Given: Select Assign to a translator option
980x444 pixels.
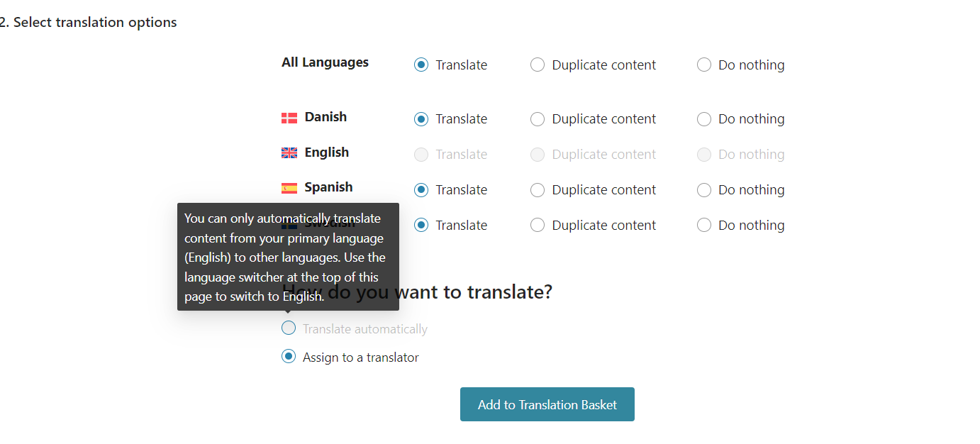Looking at the screenshot, I should (x=289, y=357).
